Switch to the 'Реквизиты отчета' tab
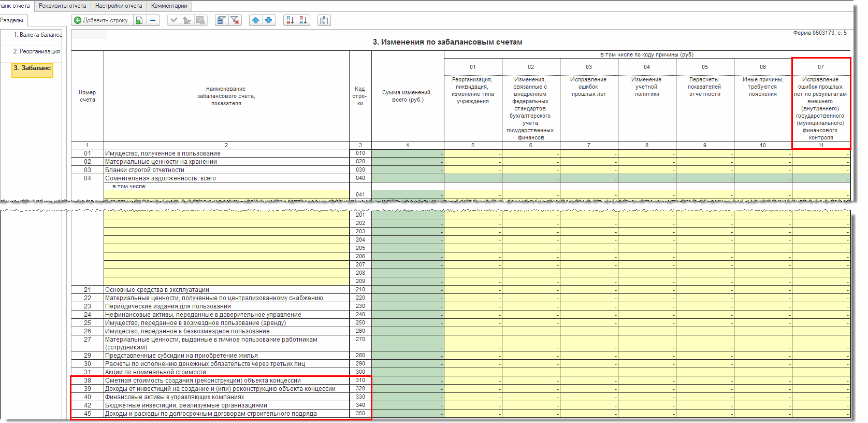 [x=62, y=6]
